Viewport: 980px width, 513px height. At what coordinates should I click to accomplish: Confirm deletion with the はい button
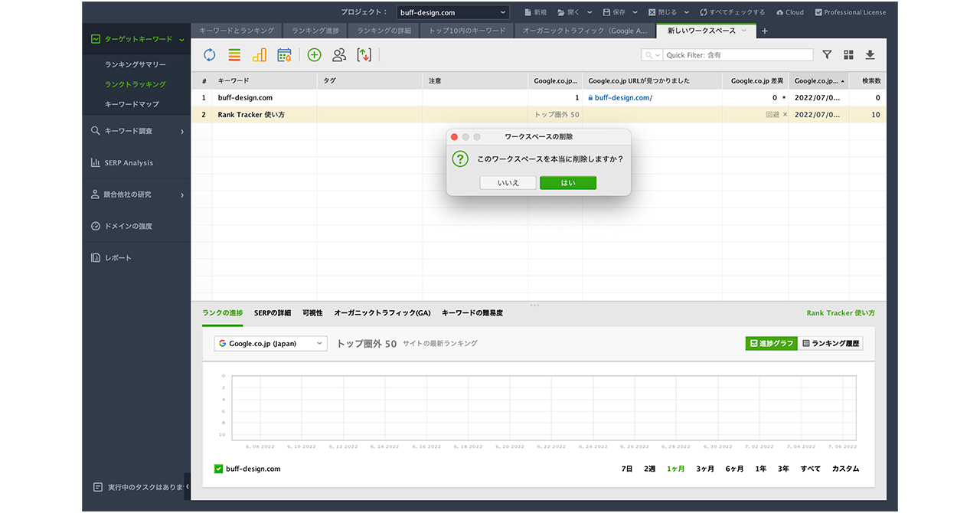567,183
